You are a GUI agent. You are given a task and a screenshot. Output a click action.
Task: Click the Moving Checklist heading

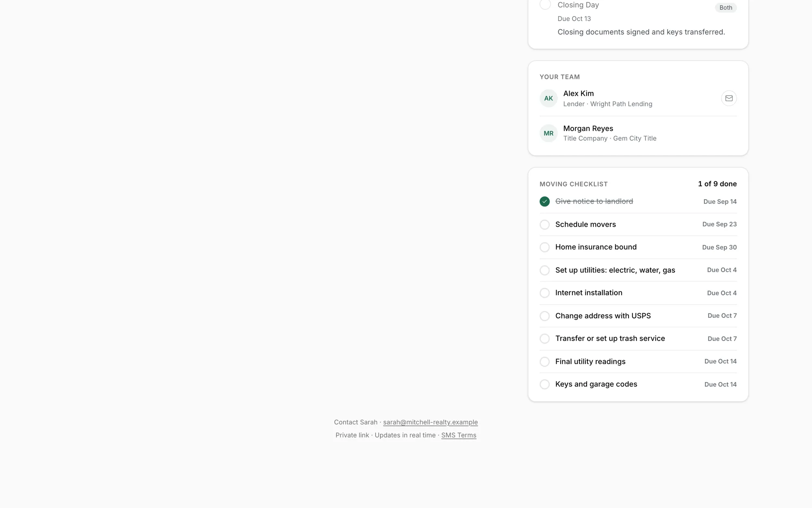point(573,184)
